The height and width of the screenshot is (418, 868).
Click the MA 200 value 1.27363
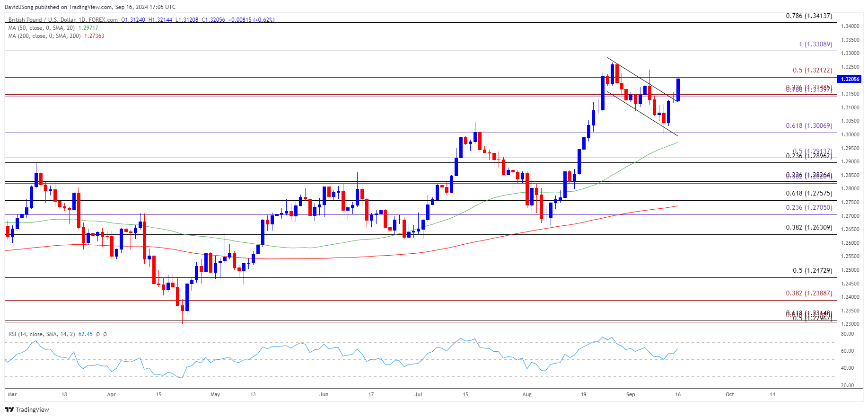click(x=94, y=36)
